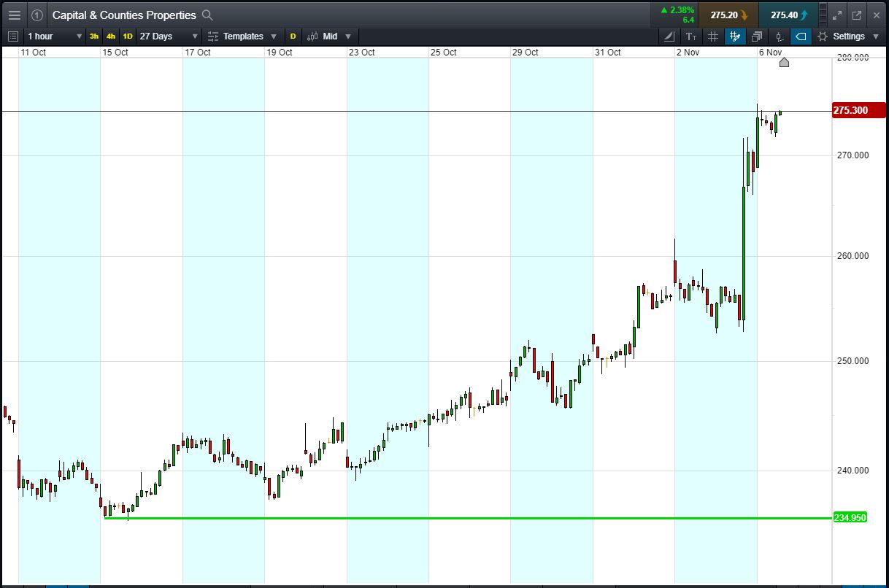Screen dimensions: 889x588
Task: Click the 250.000 price axis label
Action: point(853,360)
